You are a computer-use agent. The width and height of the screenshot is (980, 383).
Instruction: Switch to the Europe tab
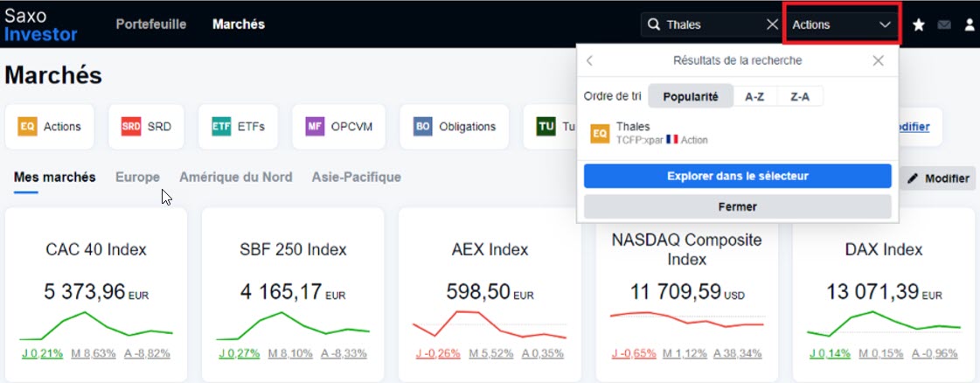[137, 178]
